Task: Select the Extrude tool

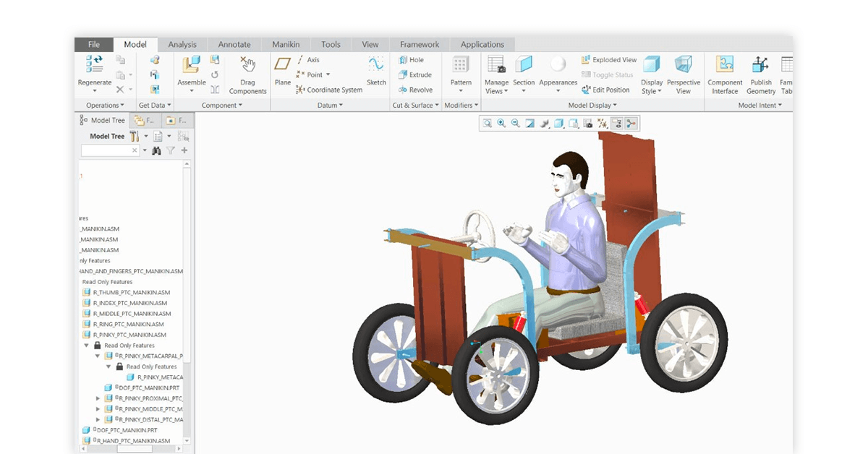Action: (x=414, y=74)
